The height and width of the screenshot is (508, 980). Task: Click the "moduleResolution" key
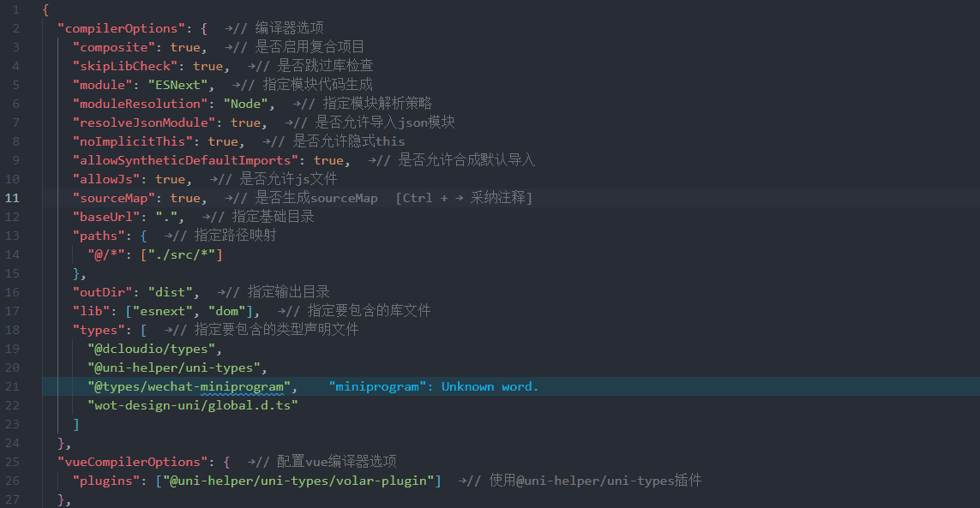click(x=136, y=104)
